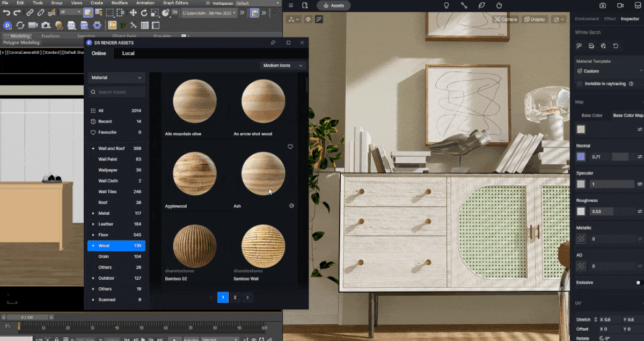Click the Display button in D5 viewport
The image size is (644, 341).
click(x=534, y=19)
